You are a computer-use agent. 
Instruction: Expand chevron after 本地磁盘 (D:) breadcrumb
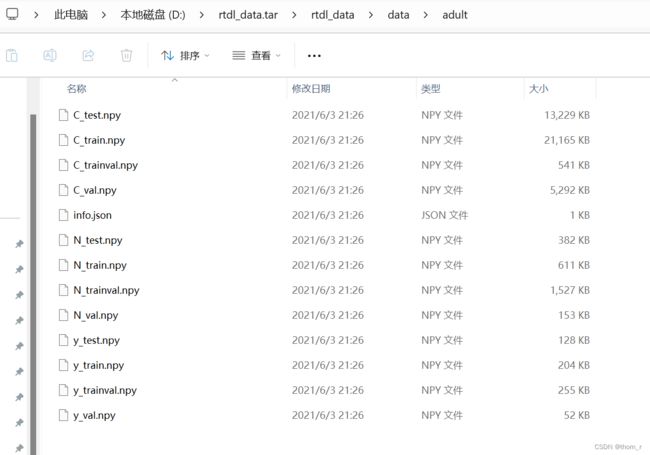point(201,15)
